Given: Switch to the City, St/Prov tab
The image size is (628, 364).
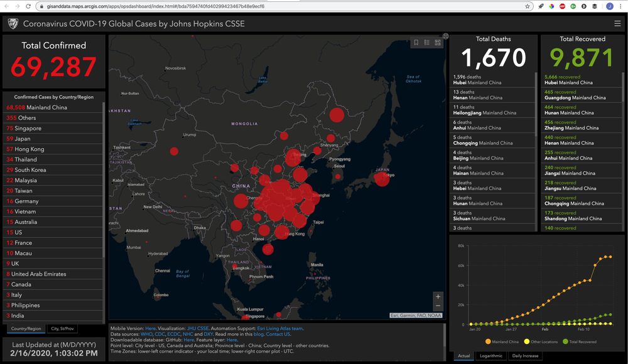Looking at the screenshot, I should pos(62,329).
